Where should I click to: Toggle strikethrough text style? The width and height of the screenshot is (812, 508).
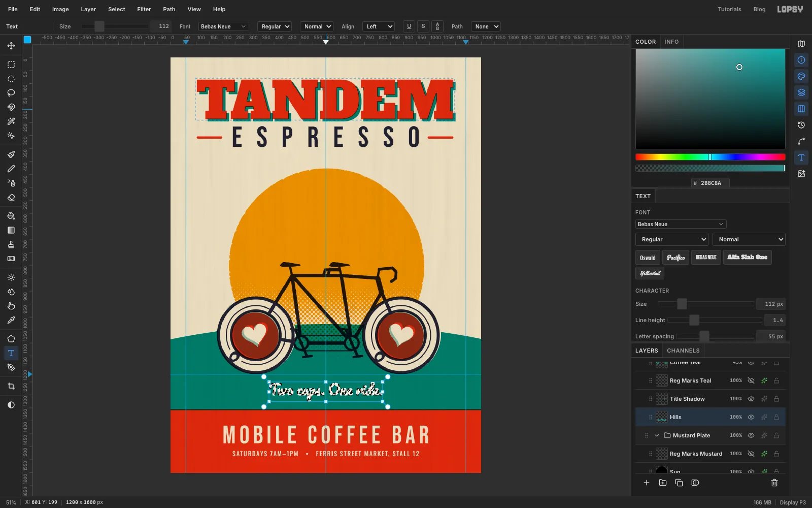coord(423,26)
